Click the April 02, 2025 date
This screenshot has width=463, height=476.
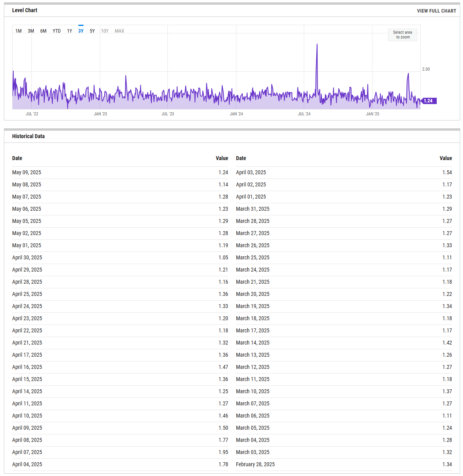point(251,184)
